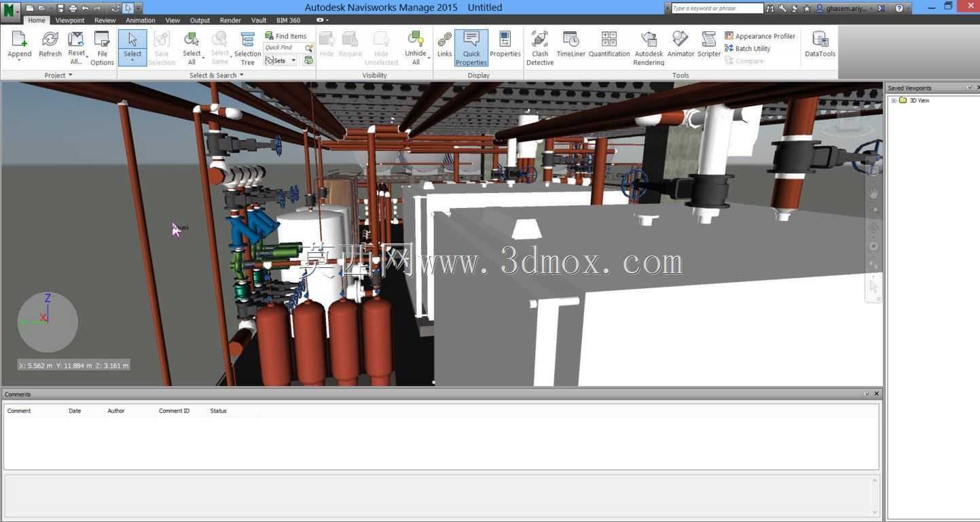Open the Selection Tree panel
980x522 pixels.
pyautogui.click(x=247, y=48)
